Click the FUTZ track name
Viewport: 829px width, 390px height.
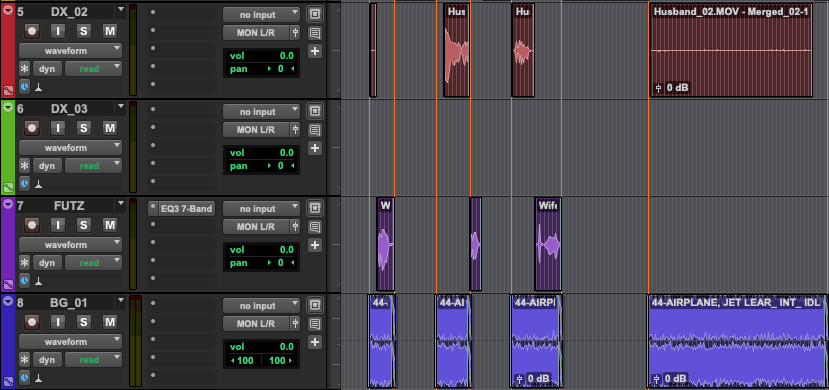69,206
